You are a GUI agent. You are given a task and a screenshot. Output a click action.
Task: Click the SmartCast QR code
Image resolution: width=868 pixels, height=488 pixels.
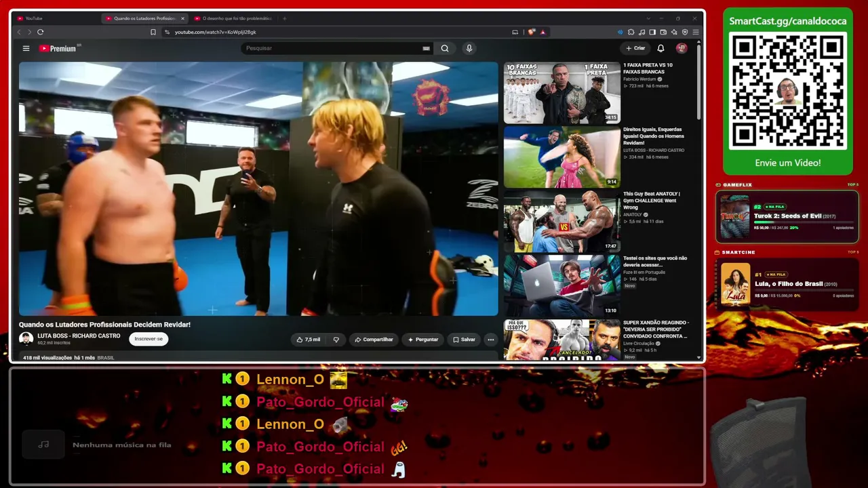click(x=788, y=91)
